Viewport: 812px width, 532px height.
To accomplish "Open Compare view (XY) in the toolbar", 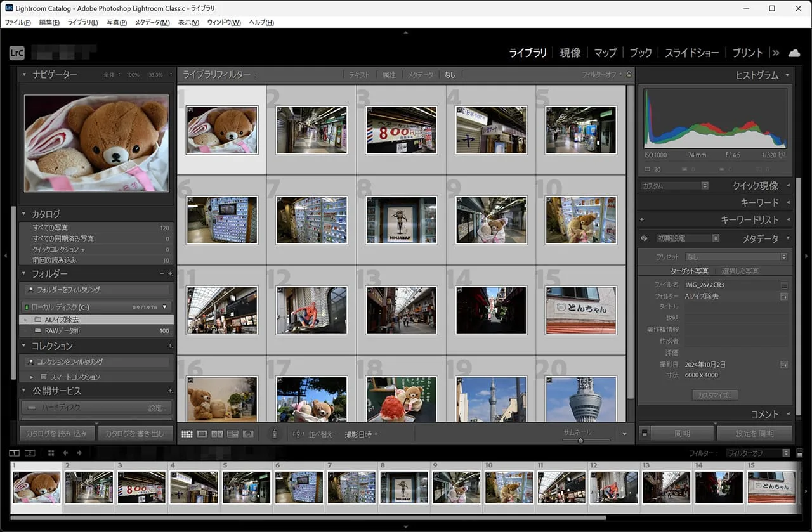I will point(217,434).
